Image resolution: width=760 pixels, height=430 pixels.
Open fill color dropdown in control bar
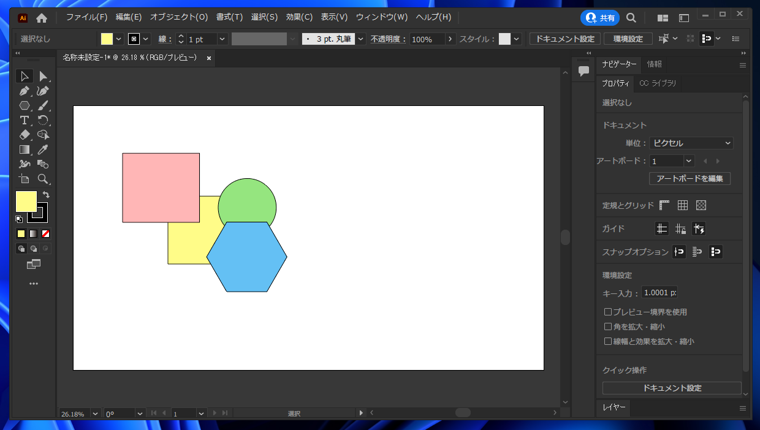pos(118,39)
